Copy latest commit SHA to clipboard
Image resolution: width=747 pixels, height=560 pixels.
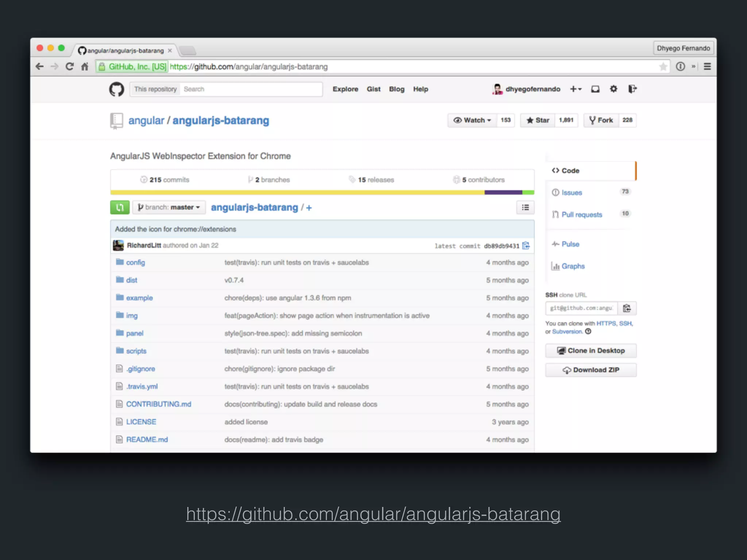526,246
